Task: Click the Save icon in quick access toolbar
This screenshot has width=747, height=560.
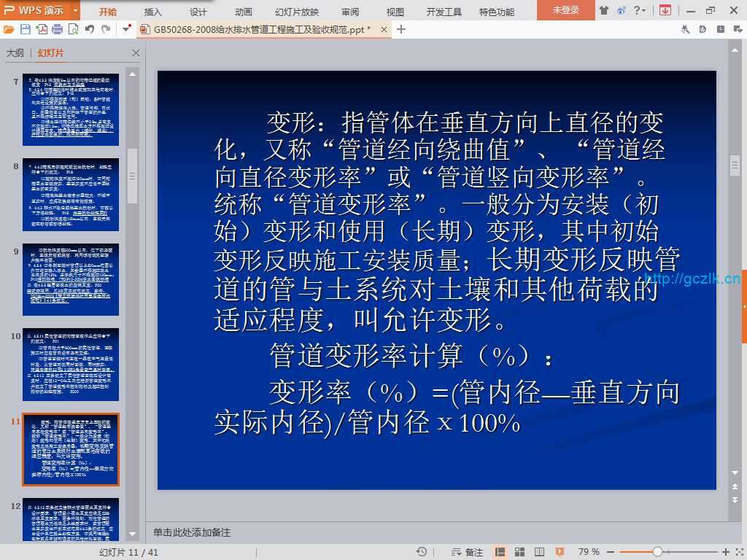Action: (26, 29)
